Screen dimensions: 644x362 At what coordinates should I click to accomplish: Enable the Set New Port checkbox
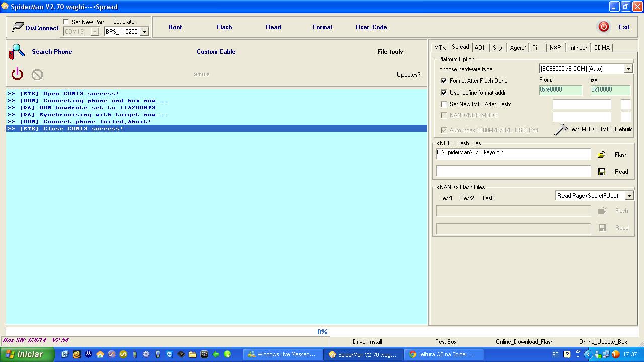(66, 22)
